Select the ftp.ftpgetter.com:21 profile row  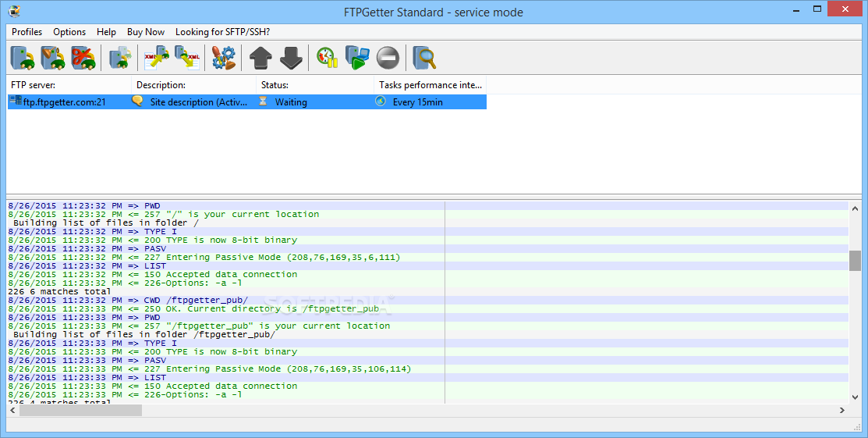click(247, 102)
